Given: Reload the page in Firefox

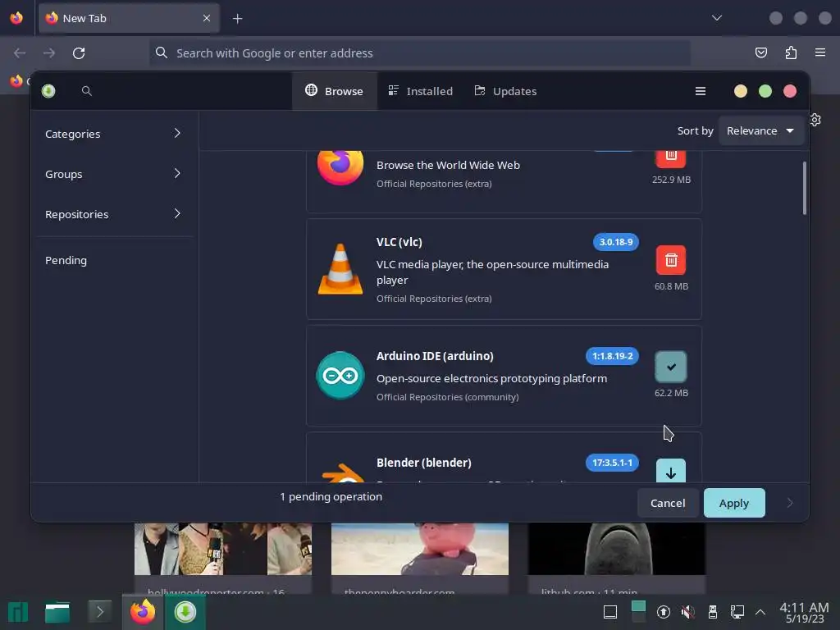Looking at the screenshot, I should click(x=79, y=53).
